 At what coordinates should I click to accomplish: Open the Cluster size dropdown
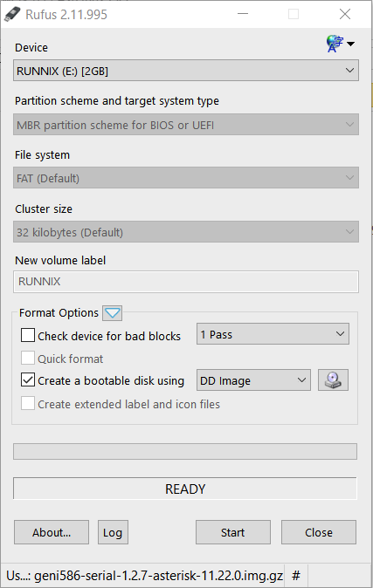coord(186,232)
